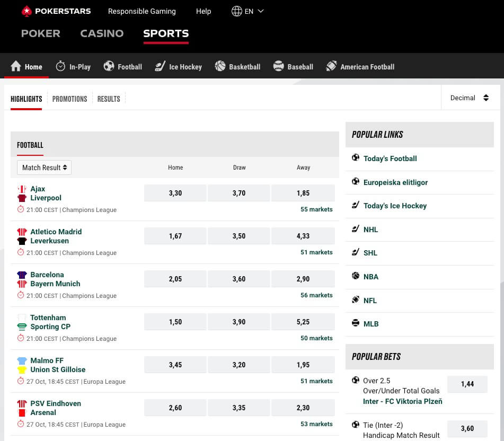Click the ball icon beside Over 2.5 bet
Viewport: 504px width, 441px height.
356,380
